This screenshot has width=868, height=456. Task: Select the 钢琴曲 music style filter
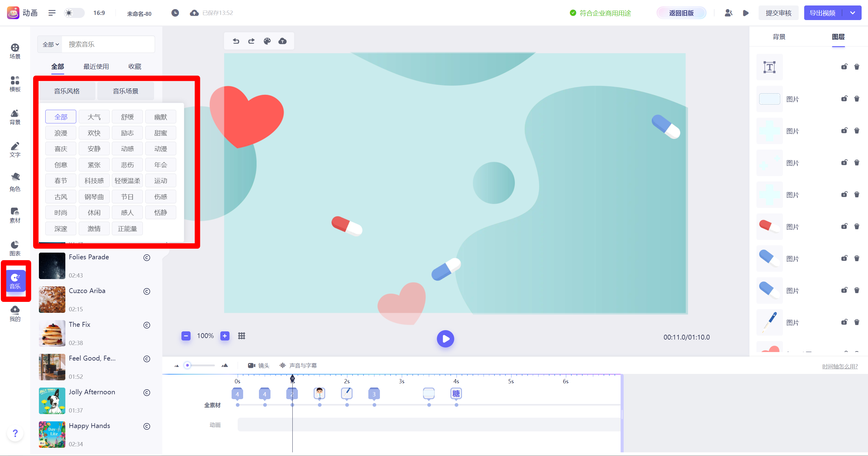tap(94, 197)
